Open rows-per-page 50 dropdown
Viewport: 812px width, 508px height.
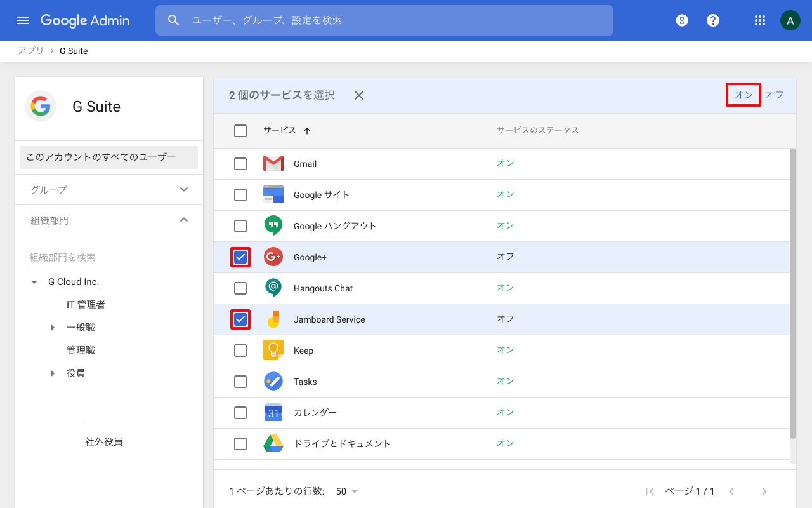point(348,491)
